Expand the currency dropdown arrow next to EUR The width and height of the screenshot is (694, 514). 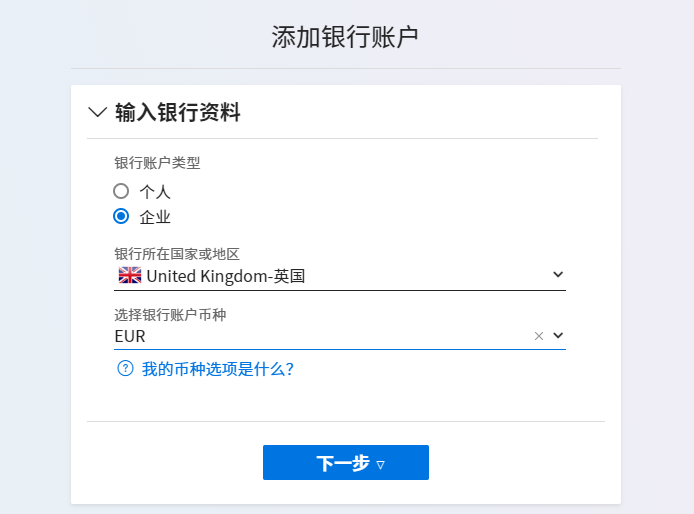[x=558, y=336]
